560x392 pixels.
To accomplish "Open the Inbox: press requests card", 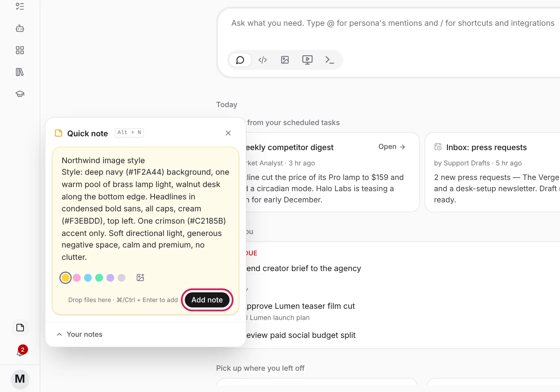I will point(492,172).
